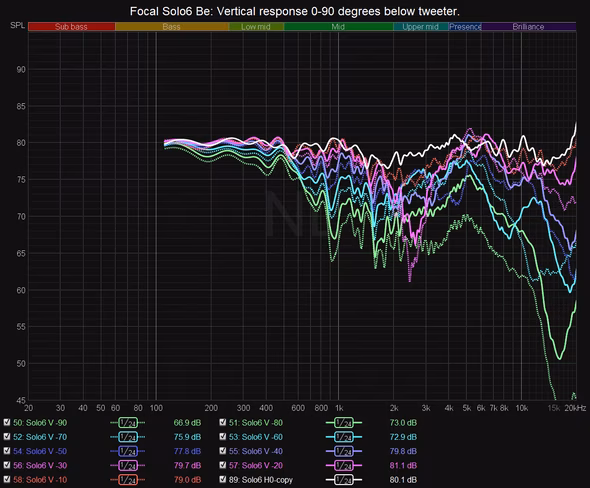This screenshot has height=488, width=590.
Task: Click the 66.9 dB readout value
Action: click(x=187, y=423)
